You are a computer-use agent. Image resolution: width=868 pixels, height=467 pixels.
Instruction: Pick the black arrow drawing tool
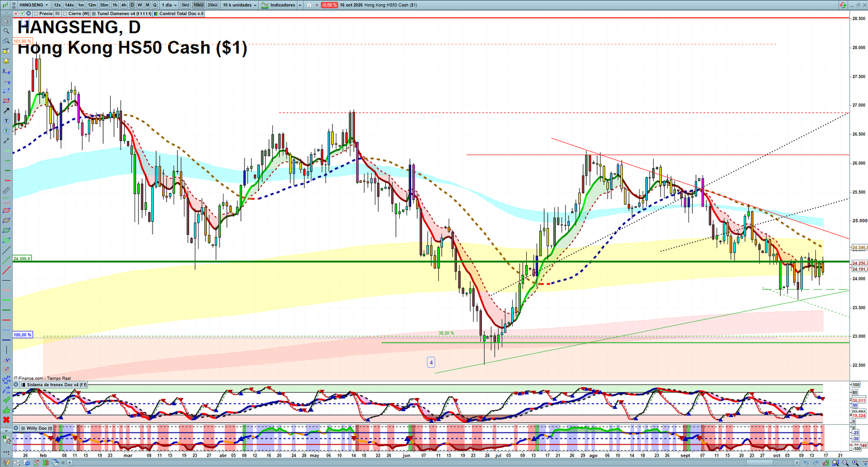[x=6, y=111]
